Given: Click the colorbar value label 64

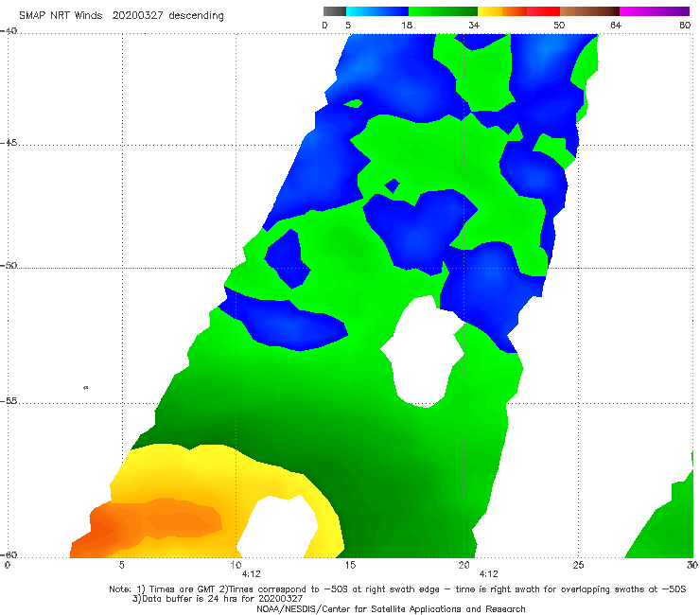Looking at the screenshot, I should pyautogui.click(x=616, y=26).
